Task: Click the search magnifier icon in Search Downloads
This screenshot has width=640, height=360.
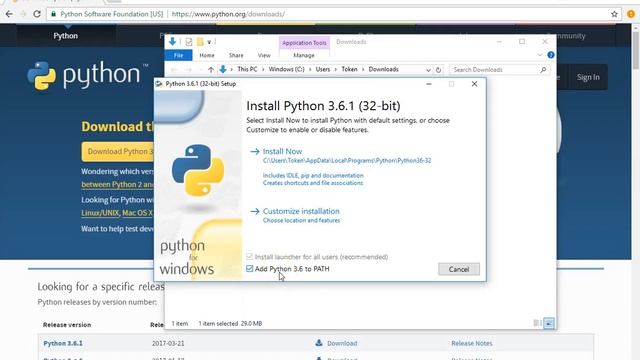Action: (x=543, y=70)
